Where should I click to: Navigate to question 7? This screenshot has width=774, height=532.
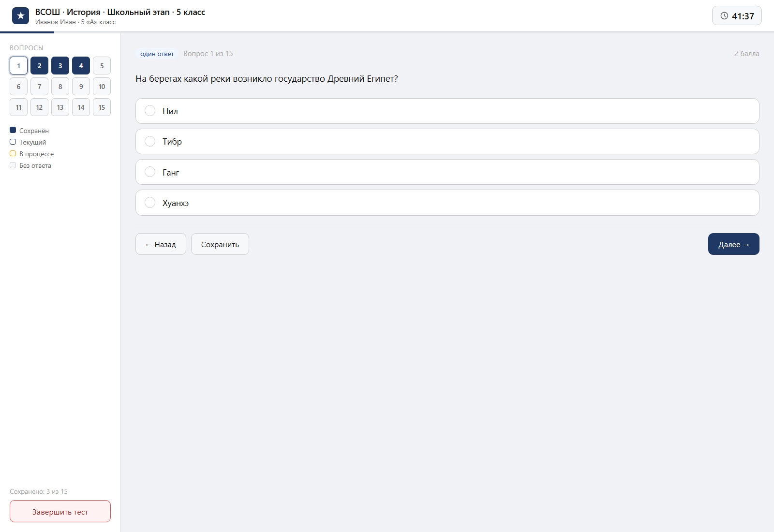[x=39, y=87]
